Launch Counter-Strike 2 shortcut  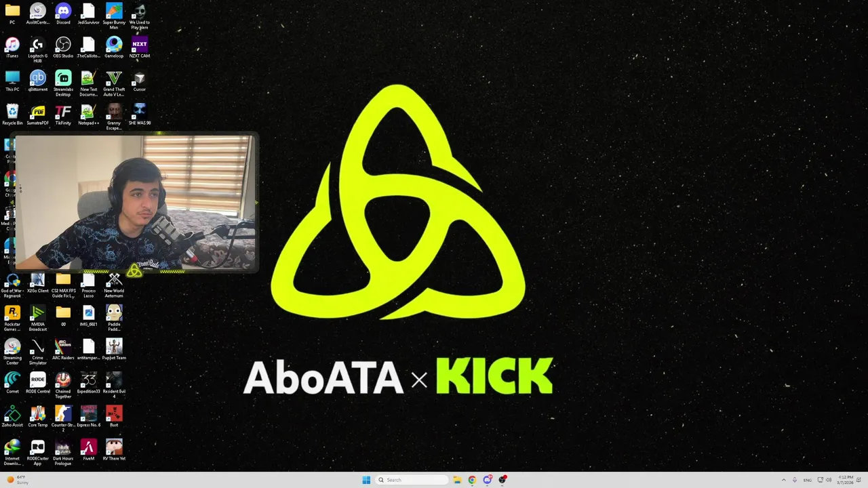63,419
